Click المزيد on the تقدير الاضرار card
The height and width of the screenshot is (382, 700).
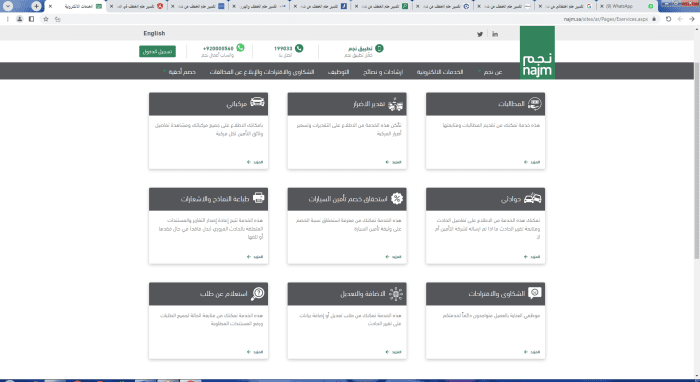point(394,162)
